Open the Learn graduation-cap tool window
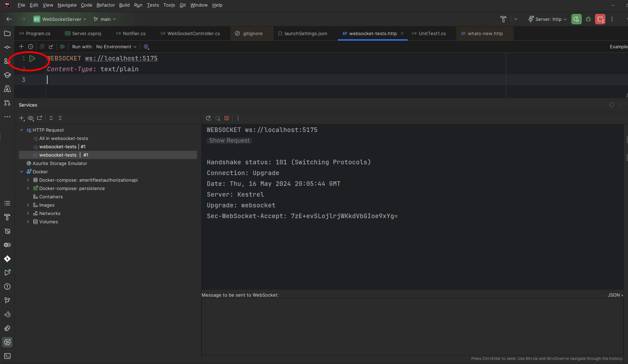Image resolution: width=628 pixels, height=364 pixels. pyautogui.click(x=7, y=75)
